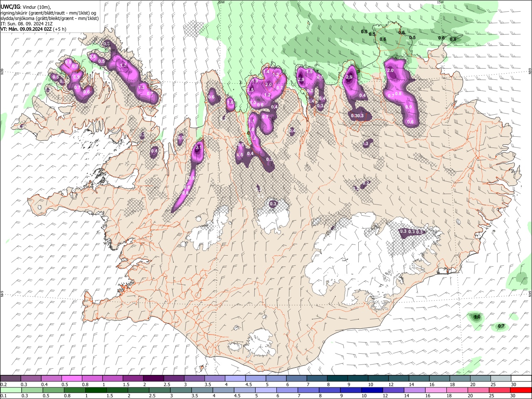Viewport: 532px width, 399px height.
Task: Pick the light periwinkle swatch starting at 4, snow scale
Action: pos(235,379)
